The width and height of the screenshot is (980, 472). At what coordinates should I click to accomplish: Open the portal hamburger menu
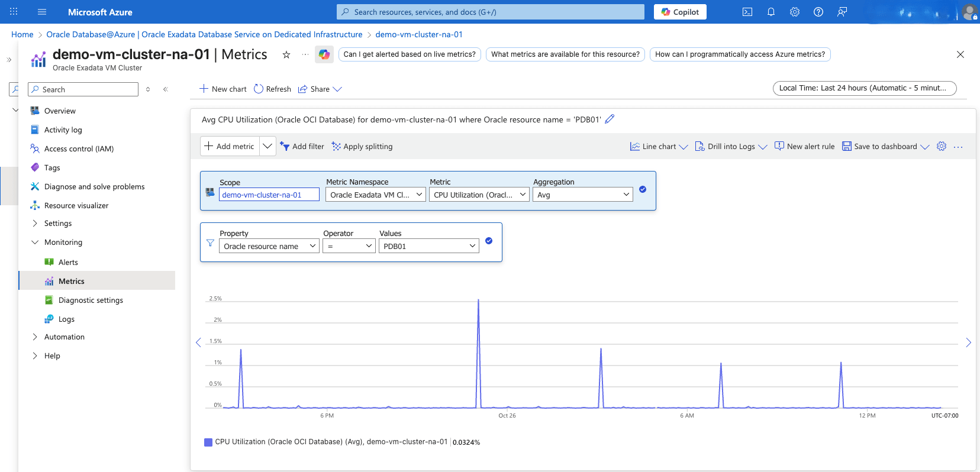click(42, 12)
